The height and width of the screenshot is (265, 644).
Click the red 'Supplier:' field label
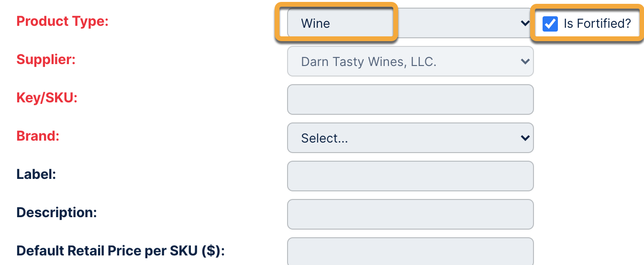coord(46,60)
